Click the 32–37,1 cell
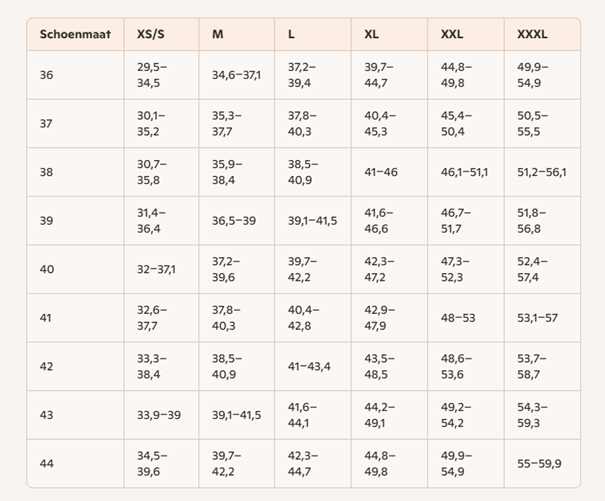 coord(156,269)
